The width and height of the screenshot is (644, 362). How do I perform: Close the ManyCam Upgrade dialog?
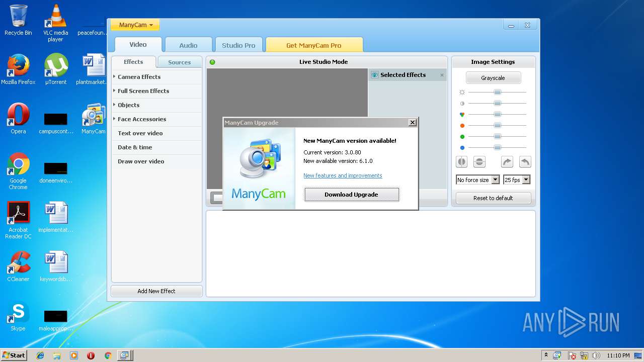(x=413, y=122)
